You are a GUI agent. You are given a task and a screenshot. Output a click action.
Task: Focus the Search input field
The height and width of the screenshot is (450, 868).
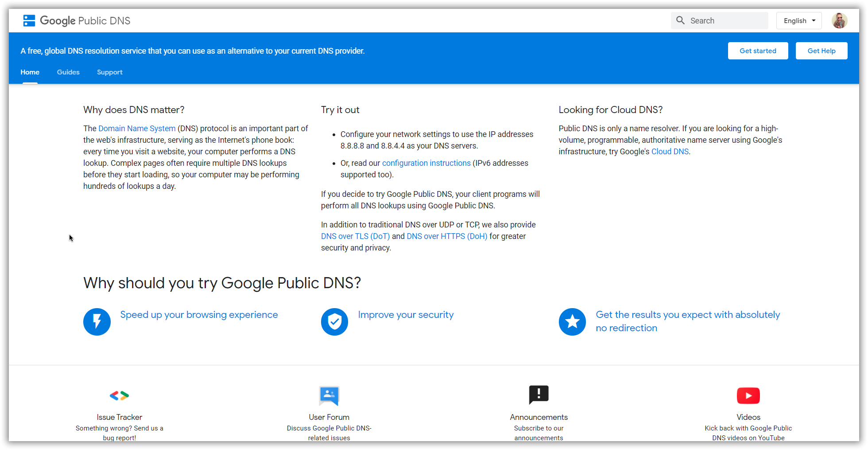(x=720, y=21)
